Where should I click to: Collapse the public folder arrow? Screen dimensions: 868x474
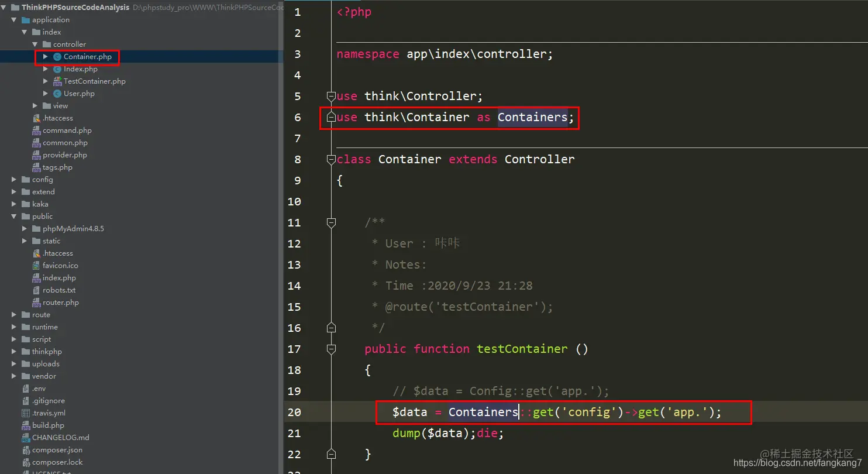pos(14,217)
